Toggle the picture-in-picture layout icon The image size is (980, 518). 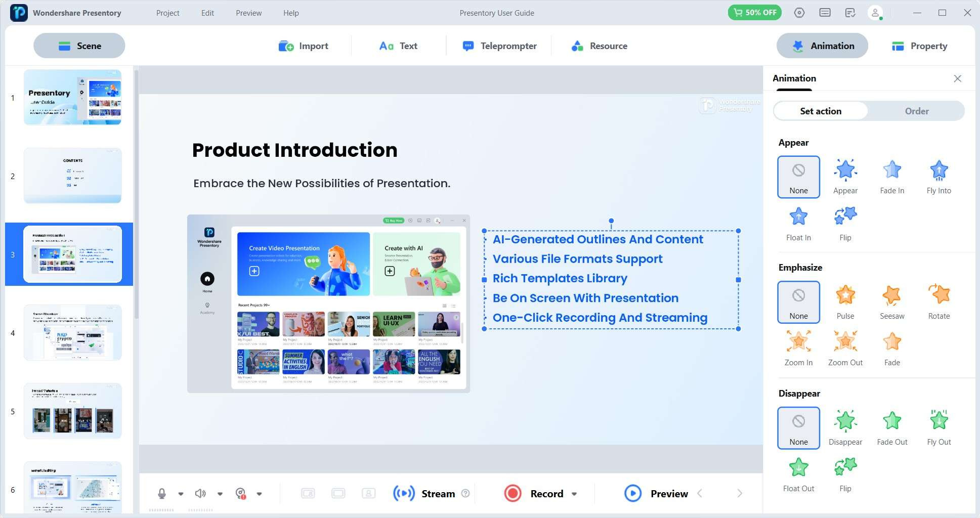(x=308, y=493)
